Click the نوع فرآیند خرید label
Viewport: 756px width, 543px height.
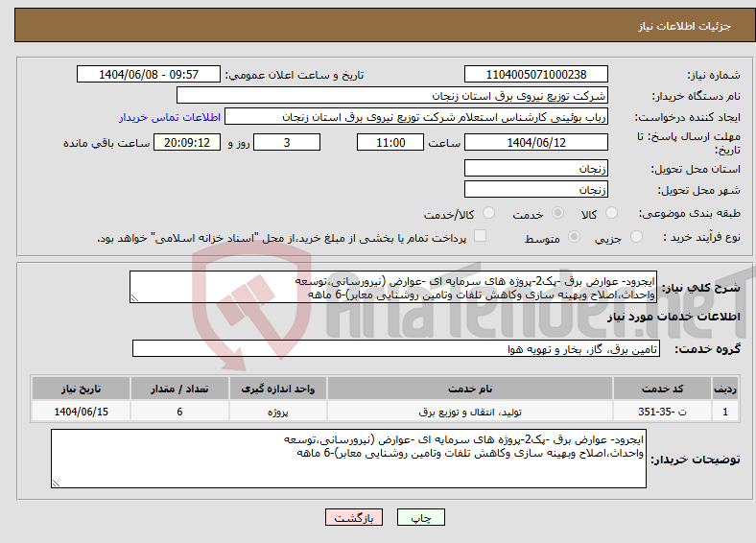click(x=701, y=237)
